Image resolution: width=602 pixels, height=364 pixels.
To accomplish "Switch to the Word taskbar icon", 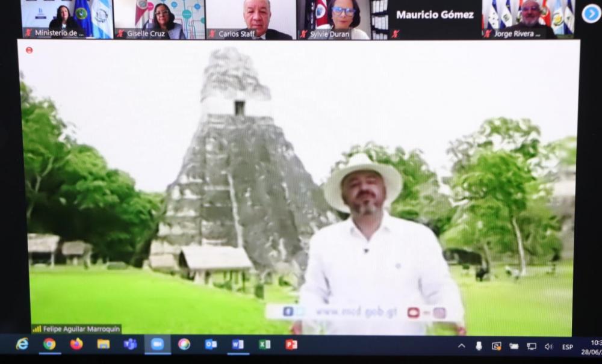I will click(x=238, y=344).
